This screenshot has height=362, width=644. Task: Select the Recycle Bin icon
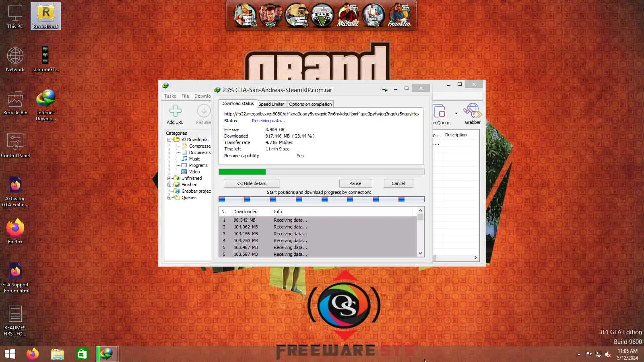[15, 103]
